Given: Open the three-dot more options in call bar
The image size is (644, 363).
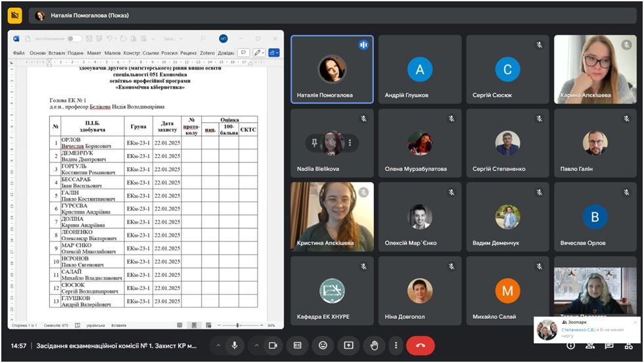Looking at the screenshot, I should coord(396,345).
